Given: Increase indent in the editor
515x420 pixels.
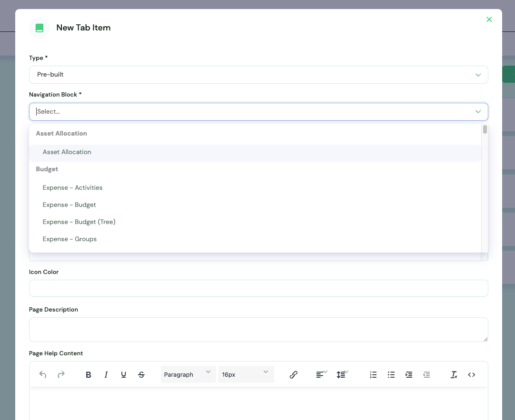Looking at the screenshot, I should pyautogui.click(x=408, y=374).
